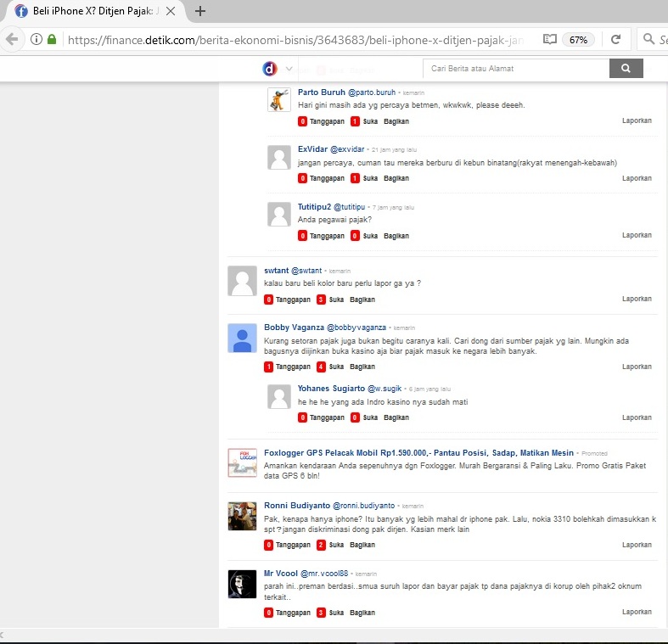Click the green padlock security icon
The width and height of the screenshot is (668, 644).
52,39
